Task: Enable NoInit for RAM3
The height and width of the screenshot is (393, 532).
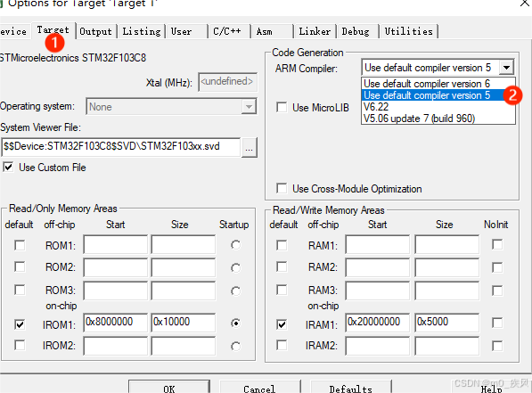Action: (x=497, y=291)
